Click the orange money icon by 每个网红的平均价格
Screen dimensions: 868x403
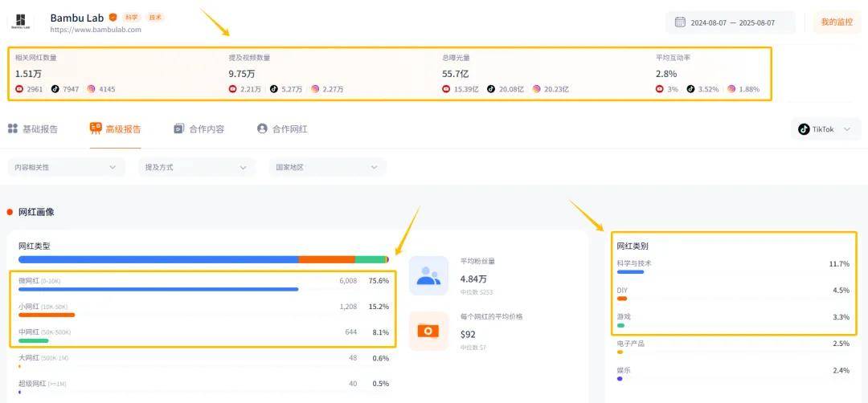(428, 331)
